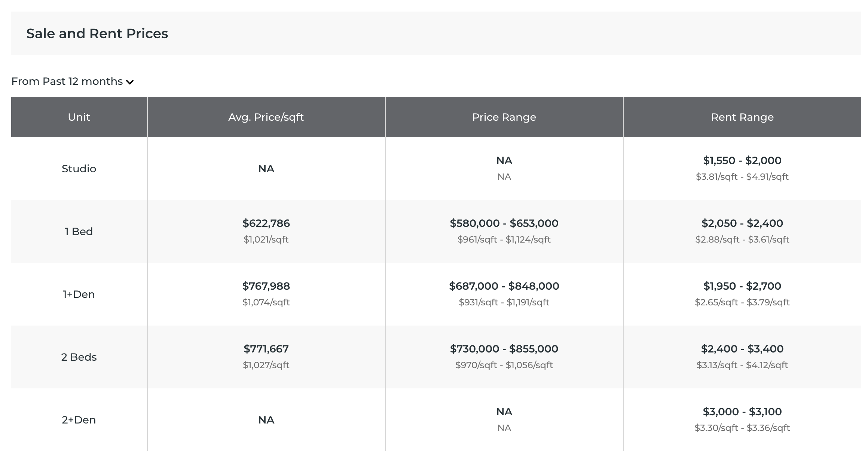This screenshot has width=868, height=459.
Task: Click the Studio unit row label
Action: 79,169
